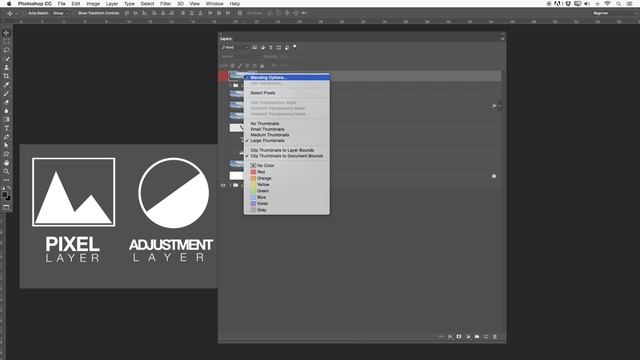
Task: Select the Lasso tool
Action: point(6,50)
